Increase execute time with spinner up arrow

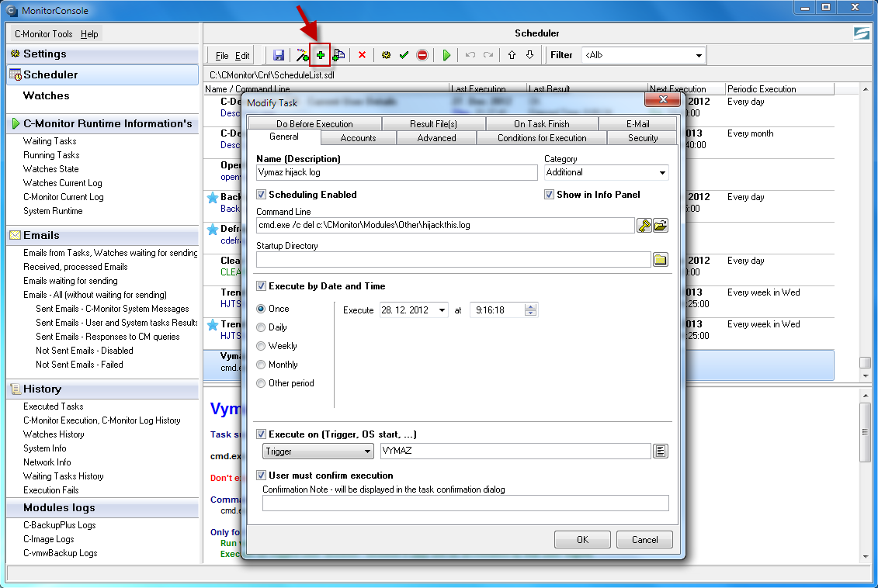click(x=531, y=306)
